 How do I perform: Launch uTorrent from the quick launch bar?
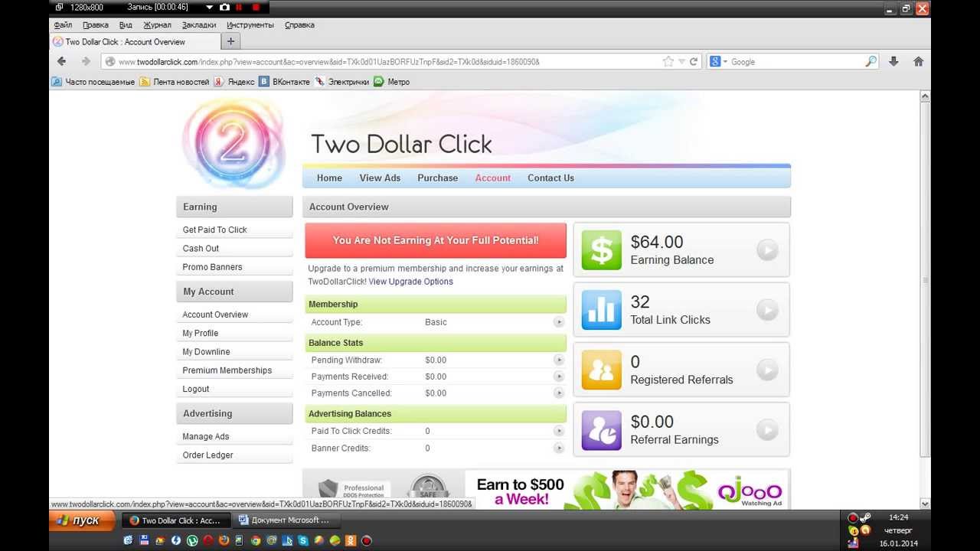(x=192, y=540)
